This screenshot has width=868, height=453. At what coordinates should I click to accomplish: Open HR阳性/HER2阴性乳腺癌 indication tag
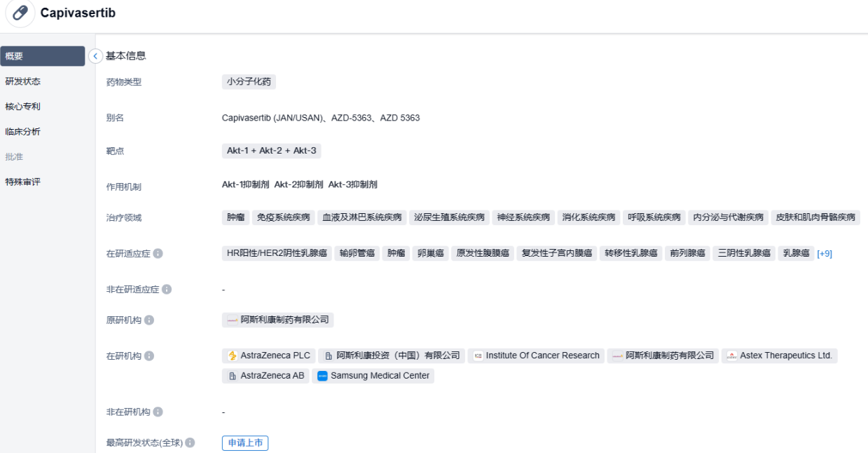tap(277, 253)
